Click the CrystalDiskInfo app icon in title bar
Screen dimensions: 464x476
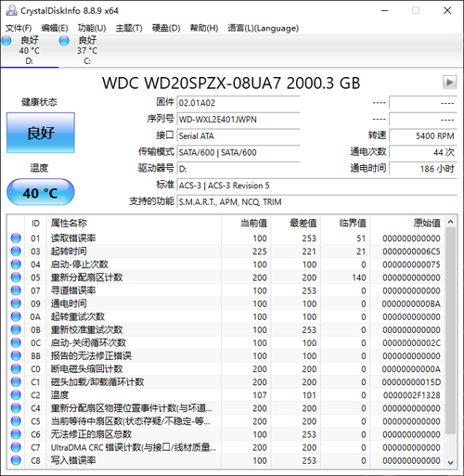click(x=11, y=10)
